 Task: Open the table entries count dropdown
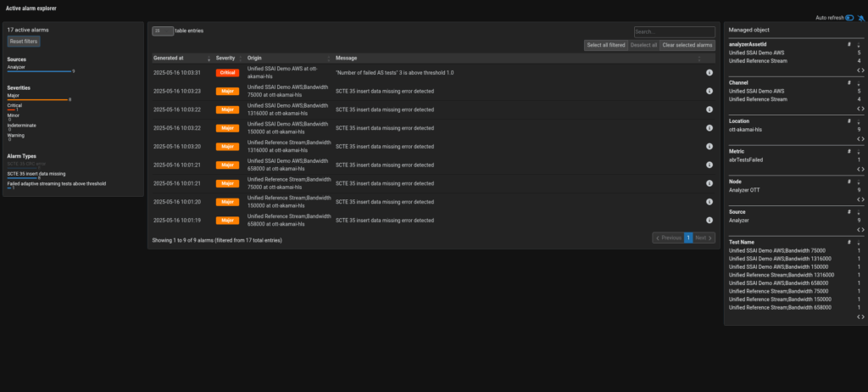tap(162, 31)
